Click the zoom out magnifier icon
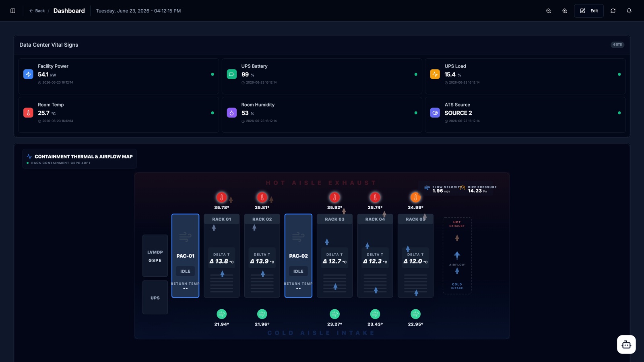 click(549, 11)
